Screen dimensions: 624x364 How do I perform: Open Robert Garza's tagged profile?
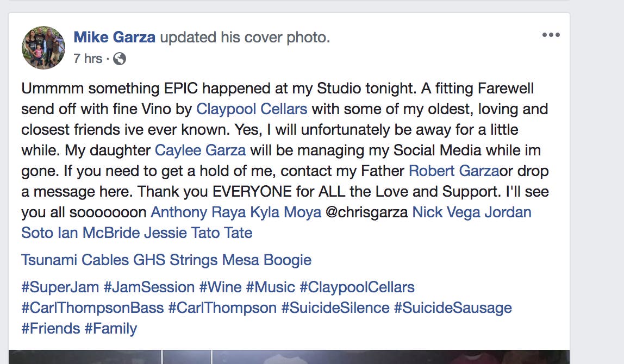pyautogui.click(x=454, y=171)
